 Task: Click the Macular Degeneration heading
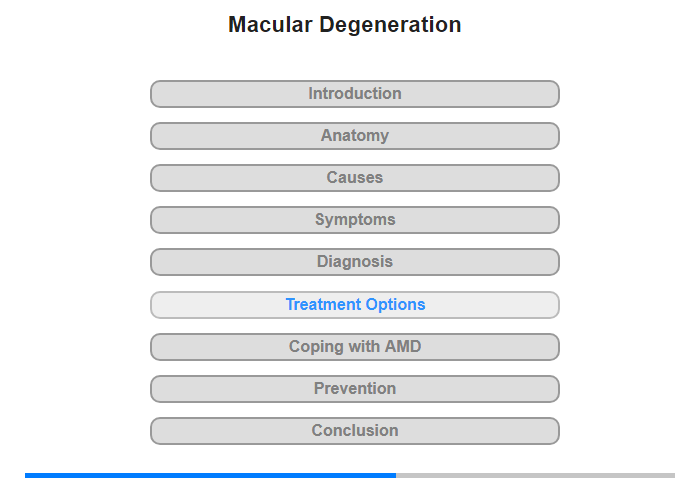click(x=345, y=25)
